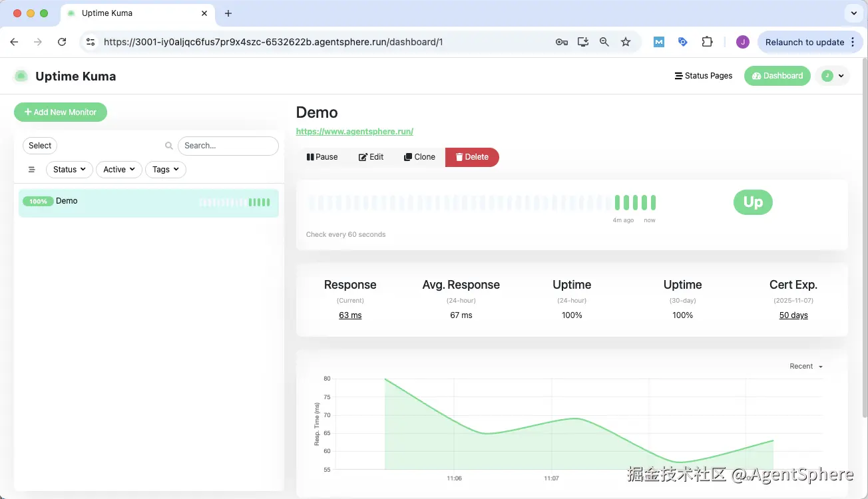Reload the page using browser refresh icon

(62, 41)
